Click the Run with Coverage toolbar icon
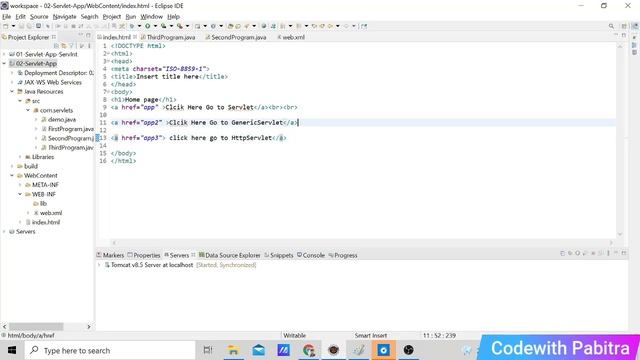 [x=163, y=26]
